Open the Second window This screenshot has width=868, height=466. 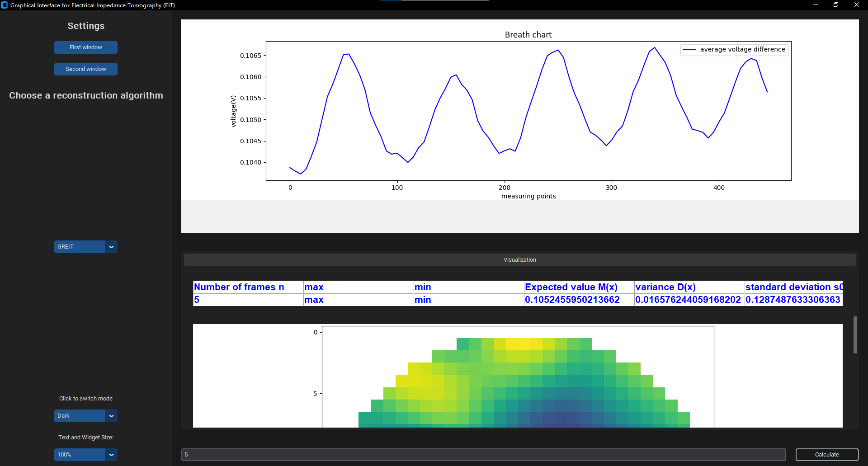(85, 69)
